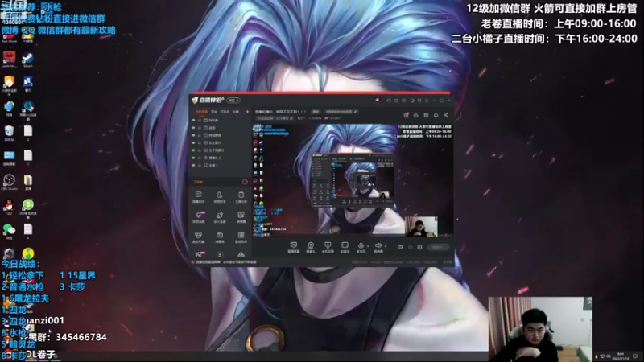644x362 pixels.
Task: Open the gift box icon with red dot
Action: click(x=406, y=115)
